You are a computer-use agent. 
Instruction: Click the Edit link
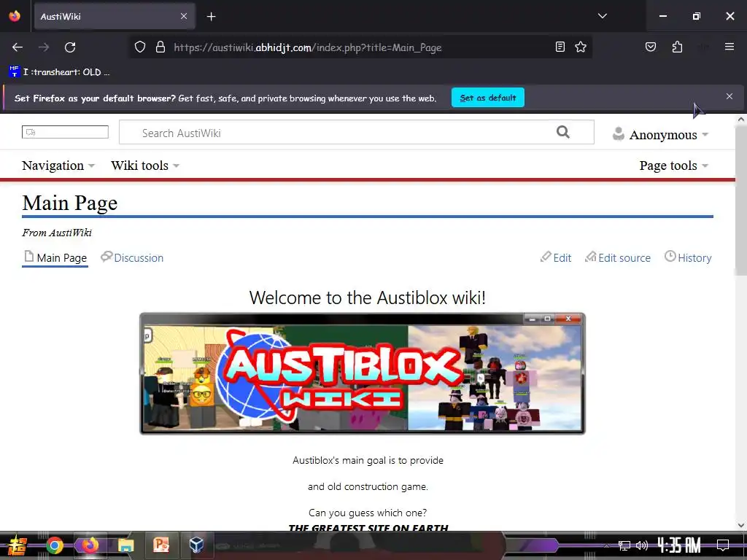(x=555, y=257)
